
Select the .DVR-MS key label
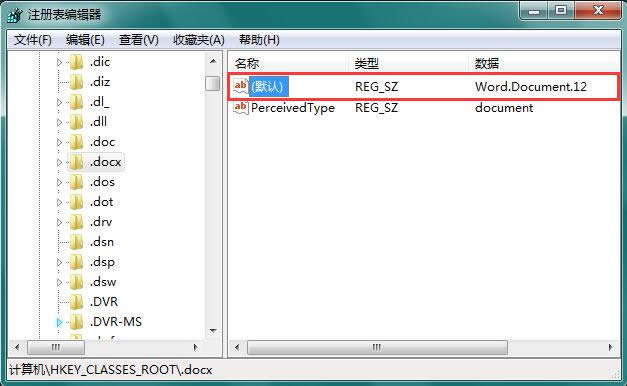[116, 322]
